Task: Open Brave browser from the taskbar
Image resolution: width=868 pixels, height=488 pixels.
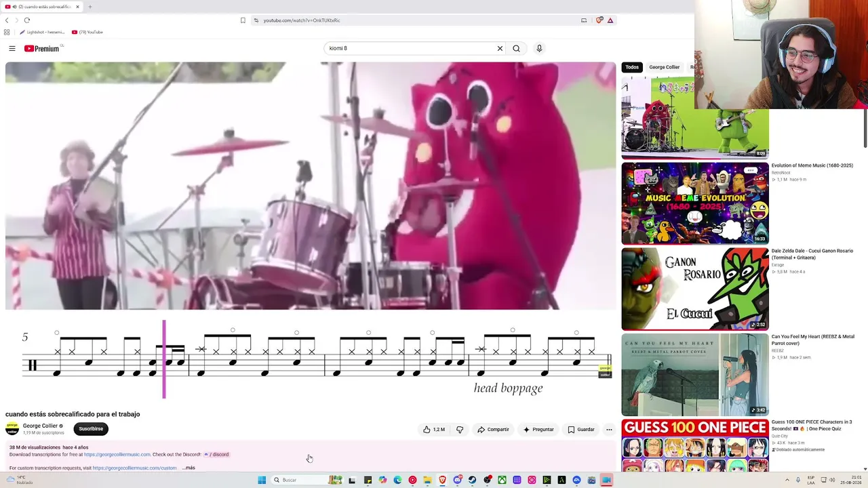Action: pos(442,480)
